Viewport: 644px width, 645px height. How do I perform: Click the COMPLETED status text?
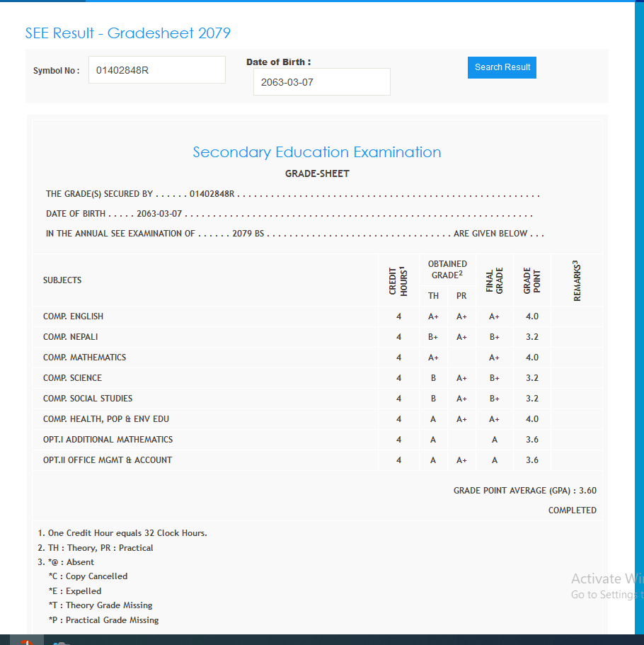pos(572,510)
